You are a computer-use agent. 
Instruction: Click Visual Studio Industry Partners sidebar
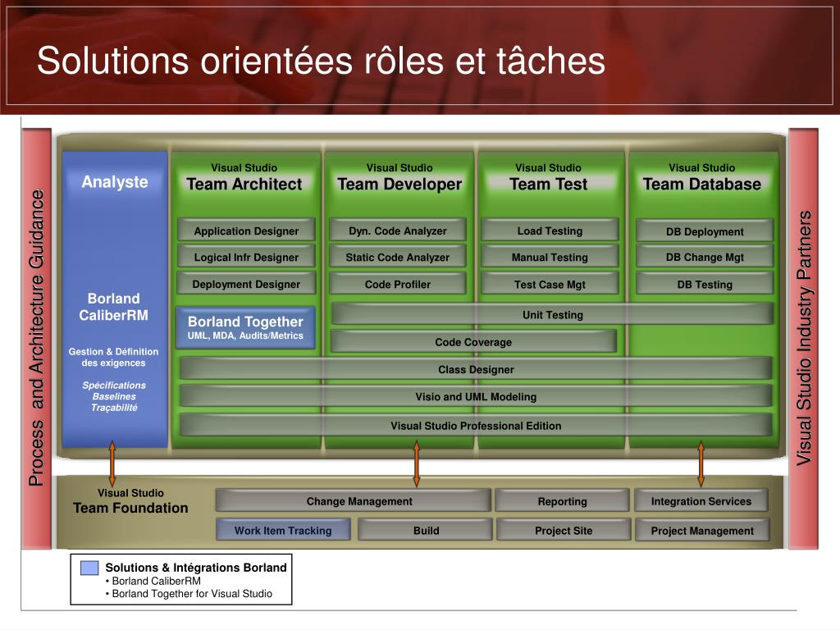point(803,339)
